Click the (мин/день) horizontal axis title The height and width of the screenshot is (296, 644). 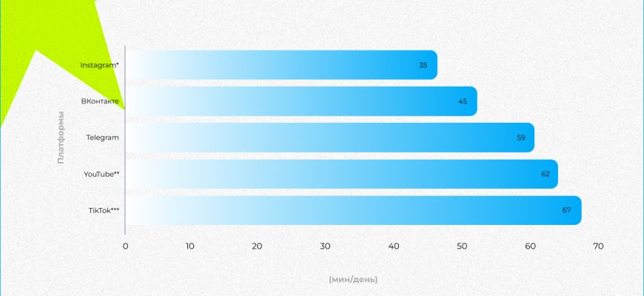click(x=353, y=279)
